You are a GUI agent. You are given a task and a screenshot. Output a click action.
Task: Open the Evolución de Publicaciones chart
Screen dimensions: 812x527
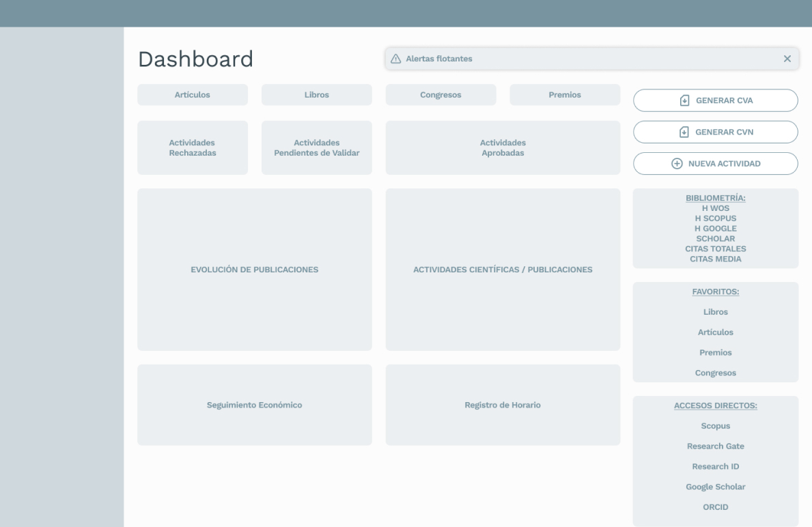pyautogui.click(x=255, y=269)
